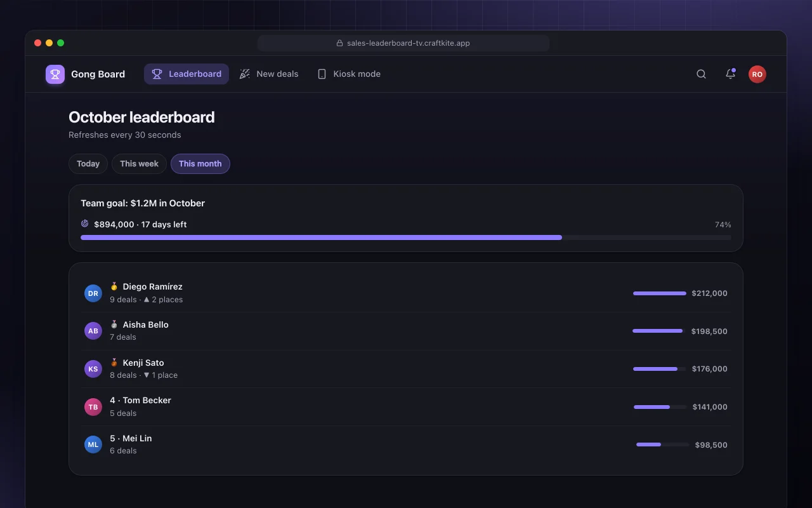This screenshot has width=812, height=508.
Task: Click the $176,000 sales amount
Action: (710, 369)
